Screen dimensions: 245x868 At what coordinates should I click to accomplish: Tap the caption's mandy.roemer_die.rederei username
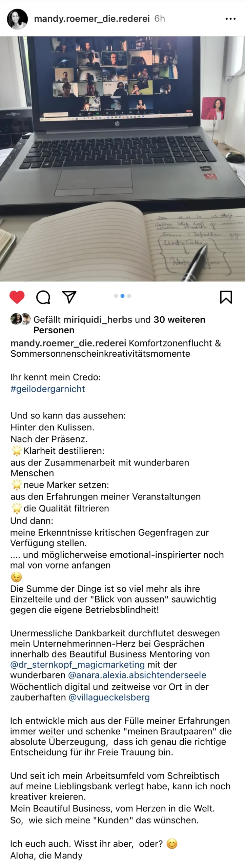point(68,343)
